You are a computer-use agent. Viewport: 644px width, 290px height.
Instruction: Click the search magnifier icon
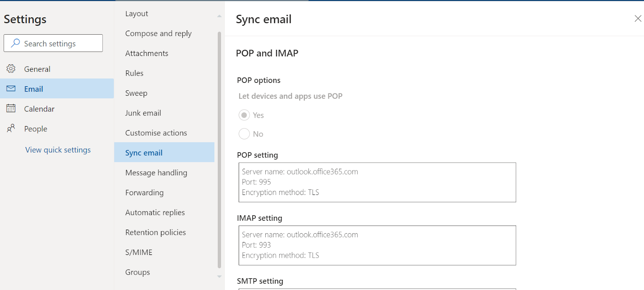tap(15, 43)
